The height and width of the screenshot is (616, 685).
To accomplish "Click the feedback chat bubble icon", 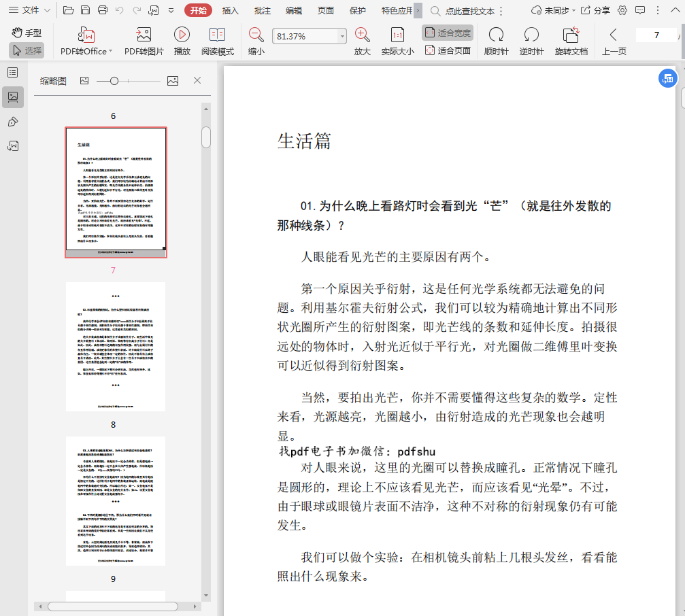I will (640, 10).
